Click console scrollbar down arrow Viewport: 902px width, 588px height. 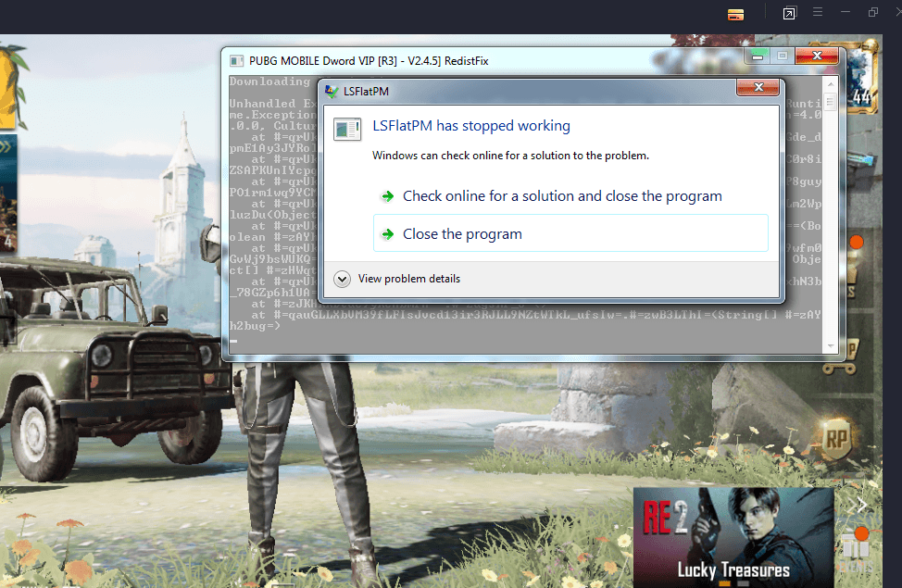click(830, 345)
